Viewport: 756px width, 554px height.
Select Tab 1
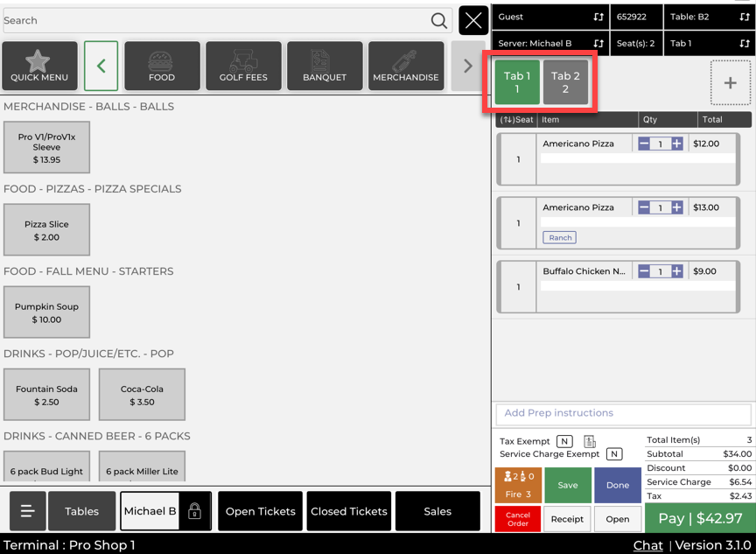point(517,82)
